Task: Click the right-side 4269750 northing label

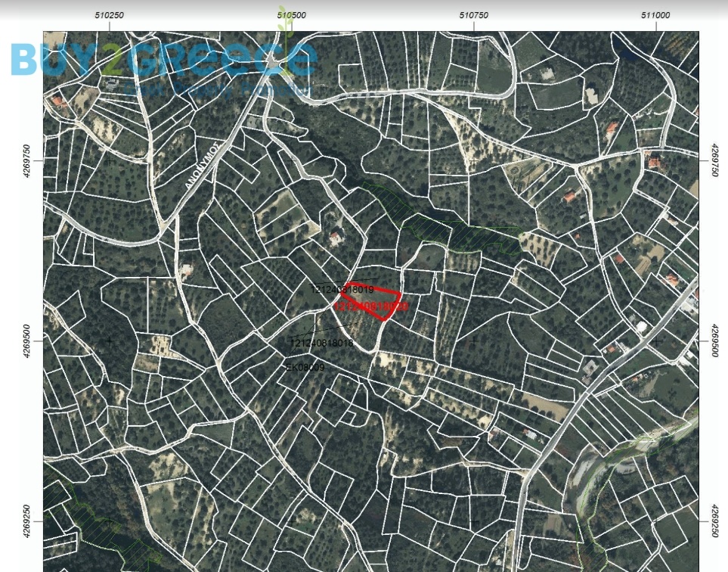Action: click(x=714, y=160)
